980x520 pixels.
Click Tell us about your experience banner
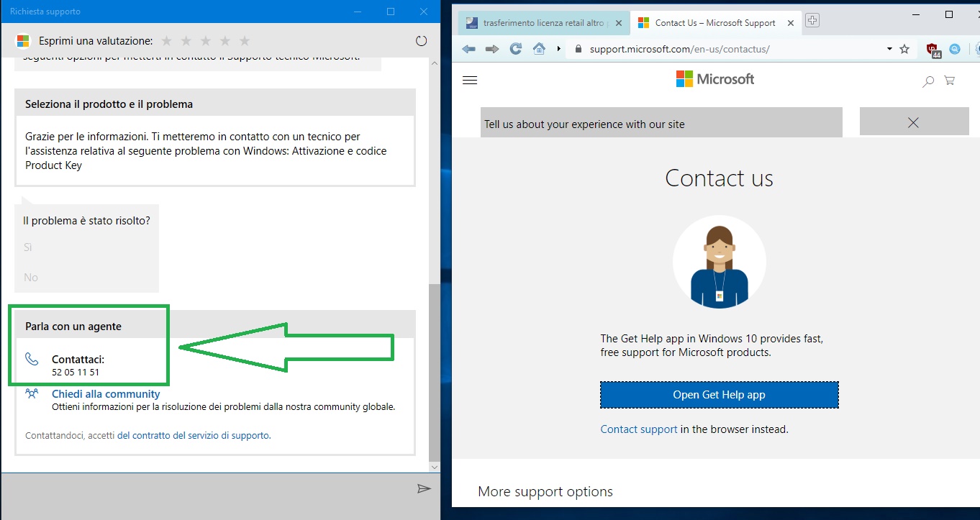[661, 123]
